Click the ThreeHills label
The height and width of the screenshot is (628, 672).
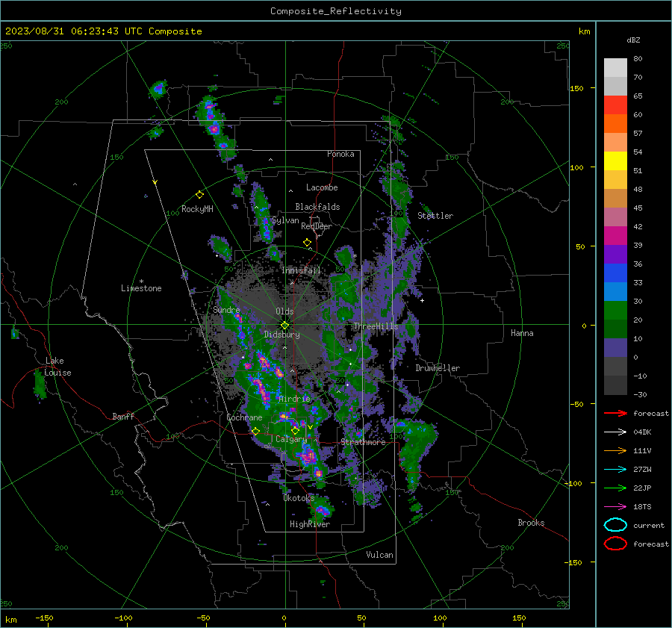point(376,326)
